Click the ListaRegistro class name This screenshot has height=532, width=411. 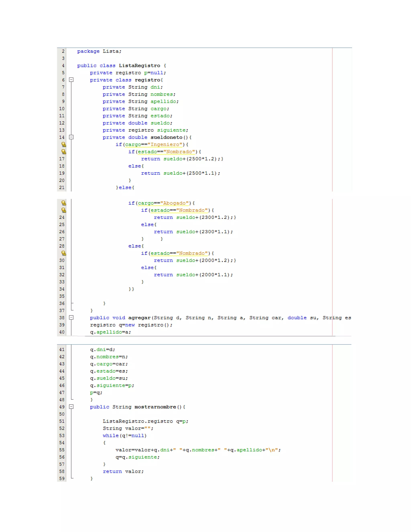tap(139, 65)
